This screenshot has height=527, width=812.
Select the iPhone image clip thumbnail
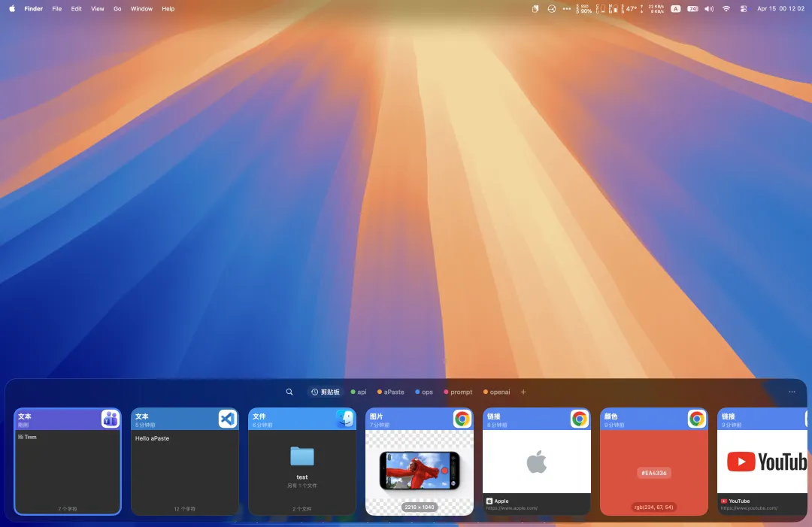(420, 470)
